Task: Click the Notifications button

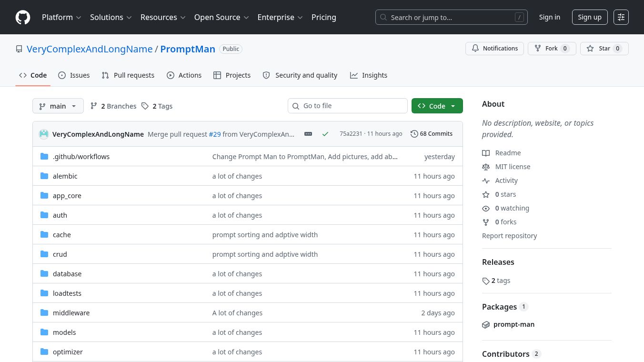Action: [495, 49]
